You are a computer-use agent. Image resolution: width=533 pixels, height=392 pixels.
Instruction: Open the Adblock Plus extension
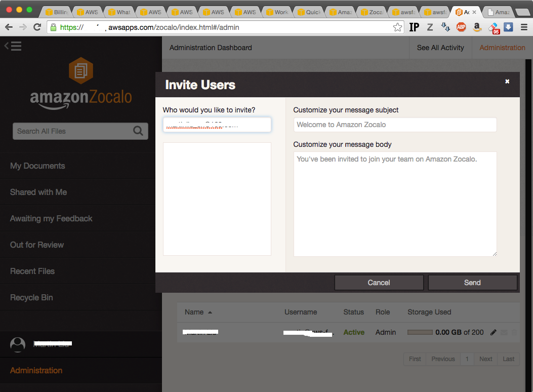[461, 27]
